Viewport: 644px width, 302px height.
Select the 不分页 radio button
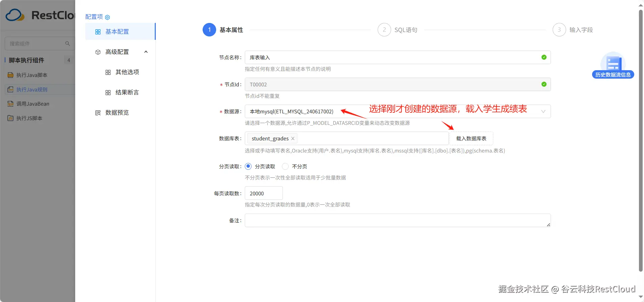click(x=285, y=166)
